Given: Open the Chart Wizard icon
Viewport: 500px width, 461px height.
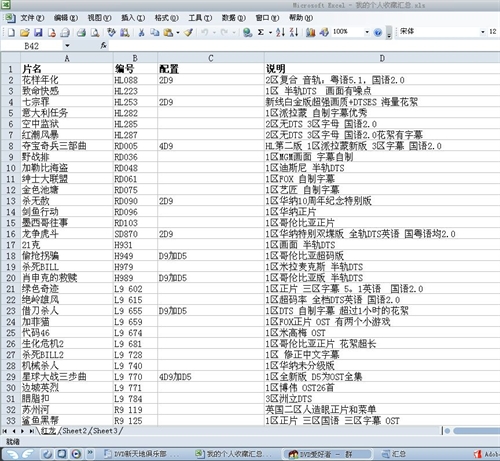Looking at the screenshot, I should [310, 32].
